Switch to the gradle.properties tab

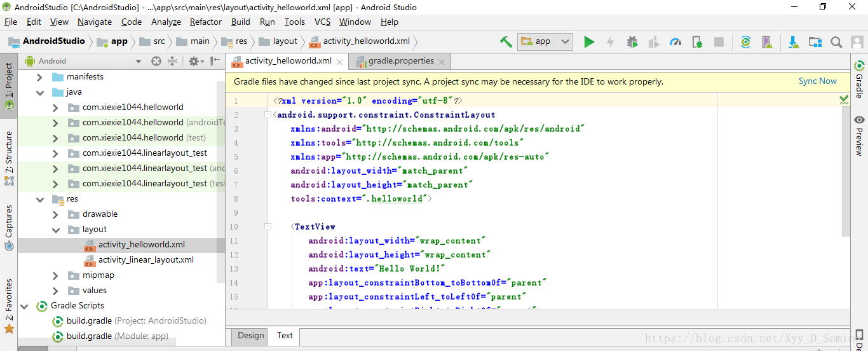[x=400, y=61]
